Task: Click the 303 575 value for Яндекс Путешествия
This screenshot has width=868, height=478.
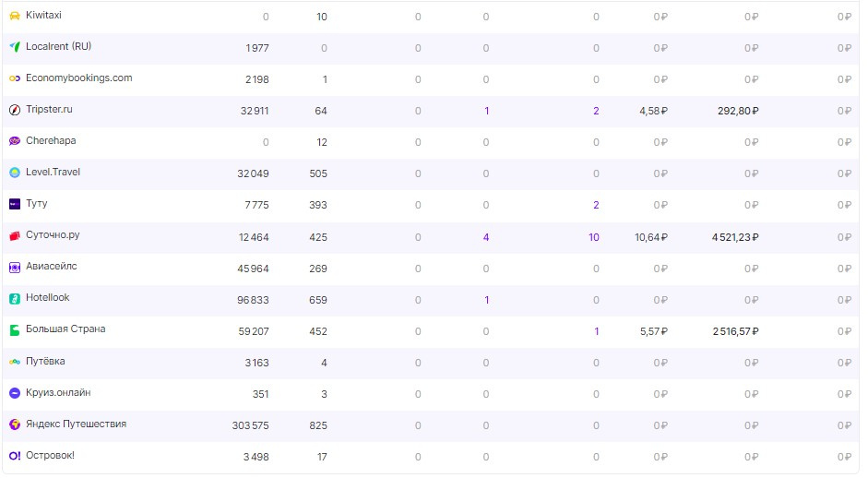Action: click(x=250, y=425)
